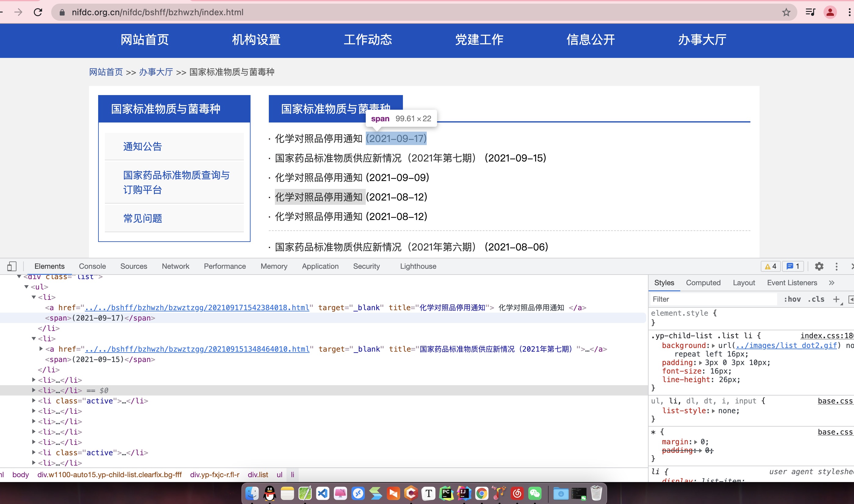Click the new style rule plus icon
This screenshot has width=854, height=504.
tap(836, 299)
